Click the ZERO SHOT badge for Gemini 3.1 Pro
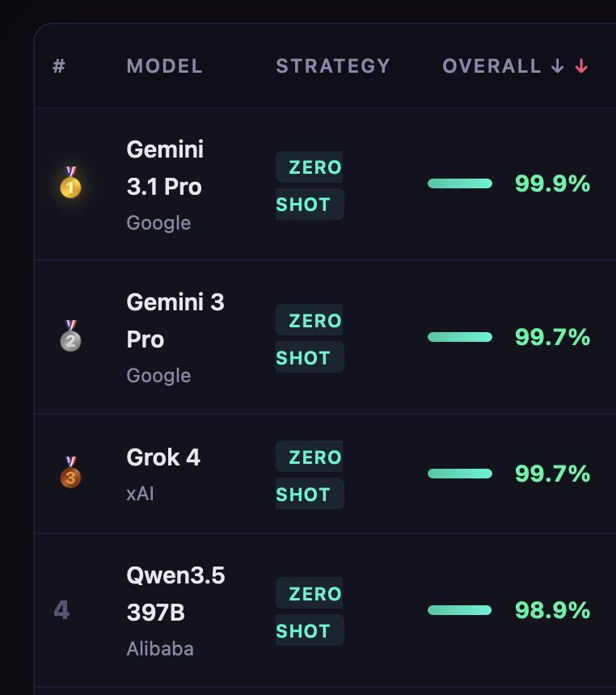616x695 pixels. (x=310, y=186)
